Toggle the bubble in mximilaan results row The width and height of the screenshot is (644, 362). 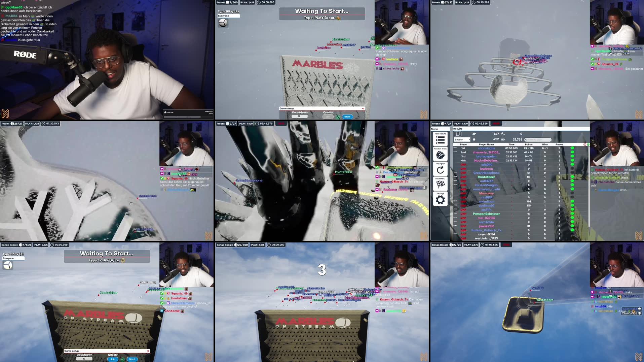[572, 201]
